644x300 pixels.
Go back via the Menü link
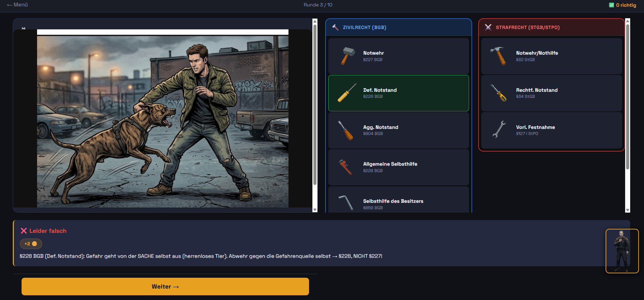pos(17,5)
